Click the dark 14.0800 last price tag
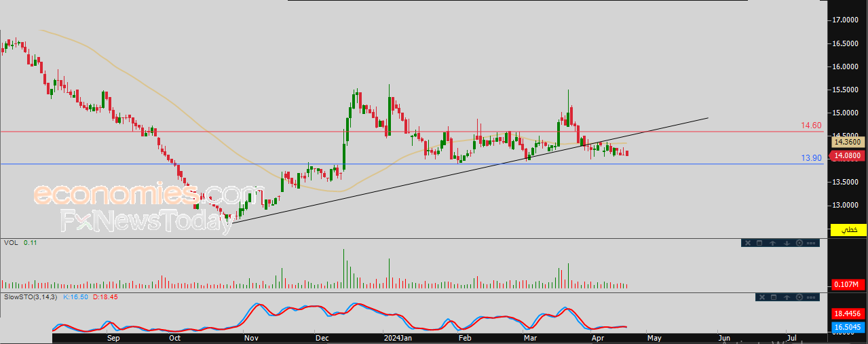Image resolution: width=868 pixels, height=344 pixels. click(848, 155)
